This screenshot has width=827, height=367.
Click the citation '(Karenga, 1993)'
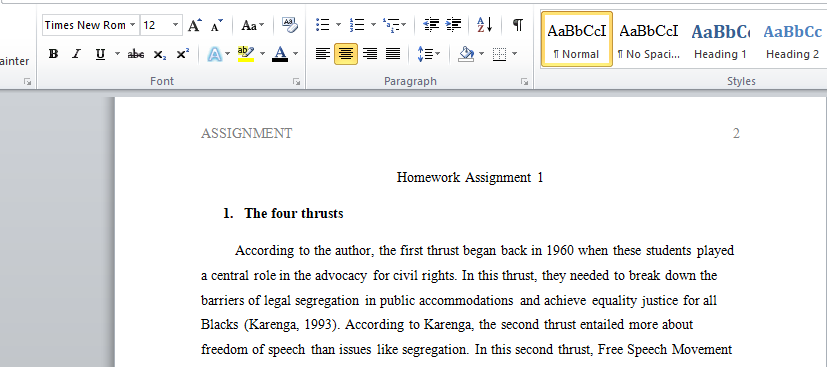tap(291, 325)
